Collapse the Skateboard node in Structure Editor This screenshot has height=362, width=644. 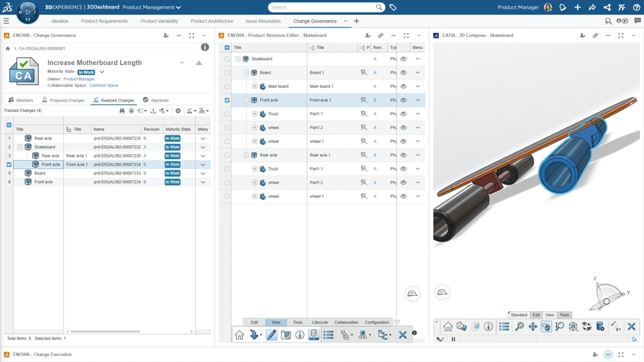coord(237,59)
